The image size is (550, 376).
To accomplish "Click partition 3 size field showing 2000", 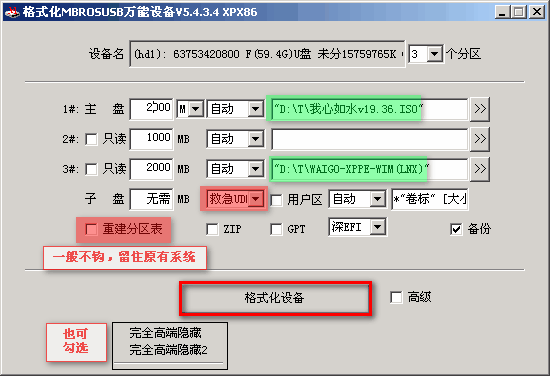I will tap(151, 169).
